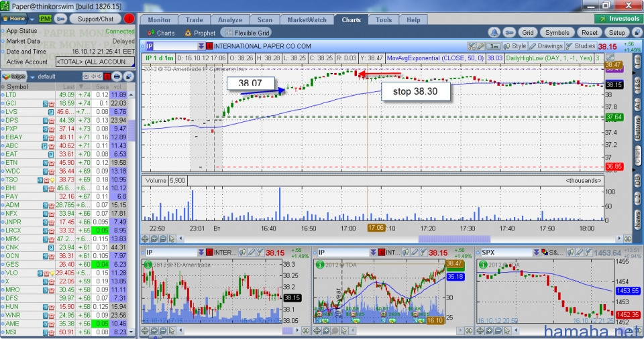Open the Active Account TOTAL combo box

pos(95,62)
